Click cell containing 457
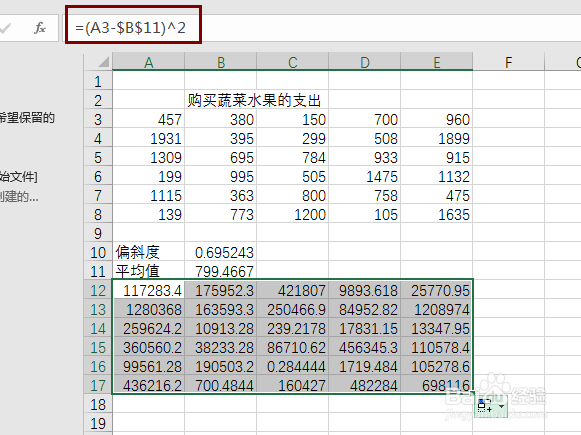The width and height of the screenshot is (581, 435). coord(149,119)
